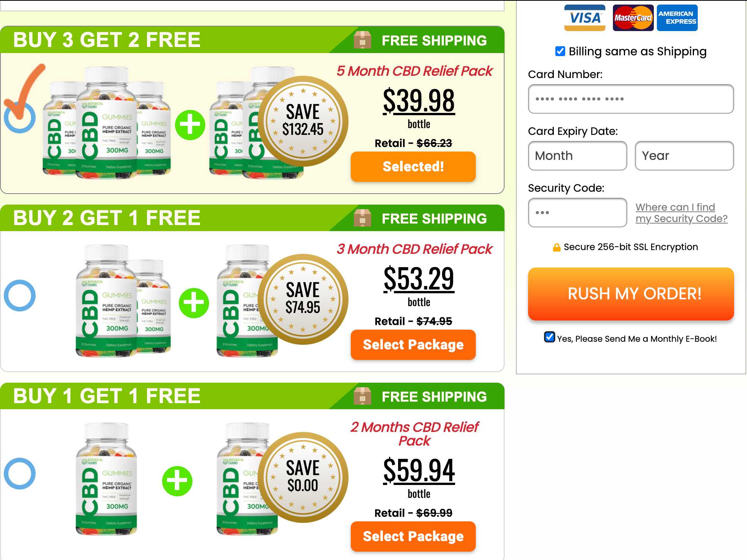The width and height of the screenshot is (747, 560).
Task: Click the green plus icon in Buy 3 package
Action: tap(190, 125)
